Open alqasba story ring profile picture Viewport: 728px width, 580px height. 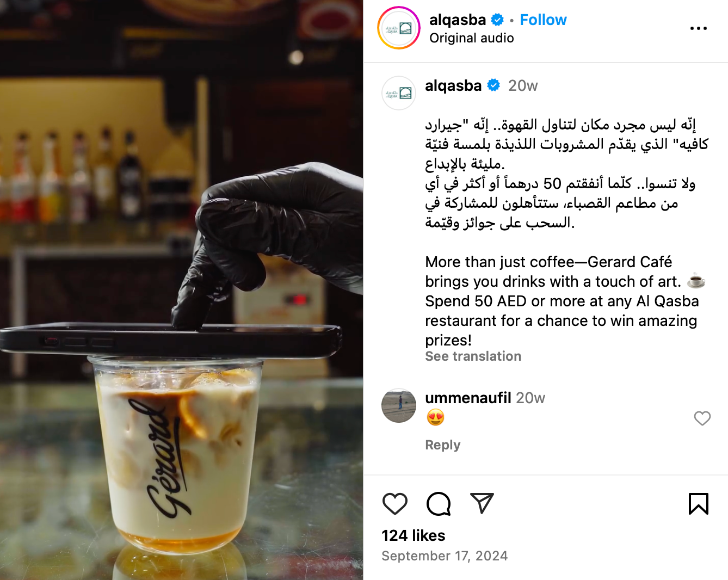coord(399,28)
